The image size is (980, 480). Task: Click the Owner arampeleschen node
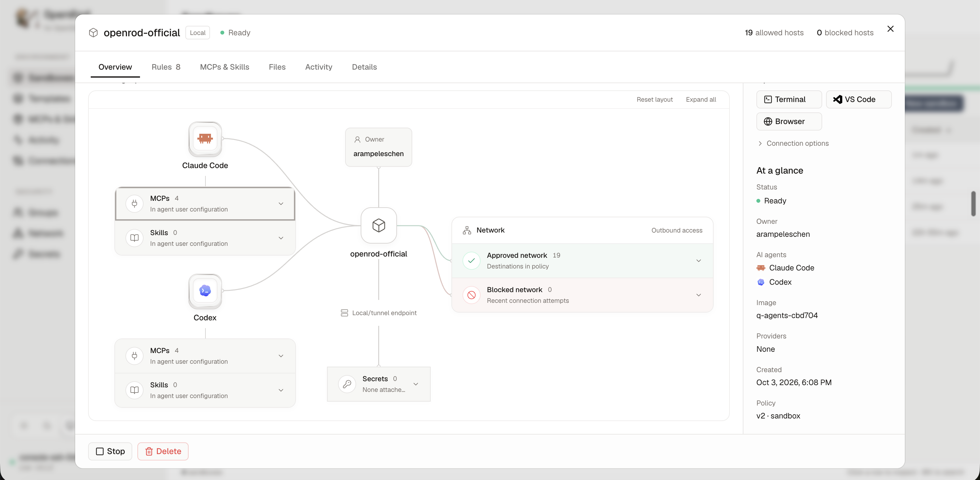pos(379,147)
